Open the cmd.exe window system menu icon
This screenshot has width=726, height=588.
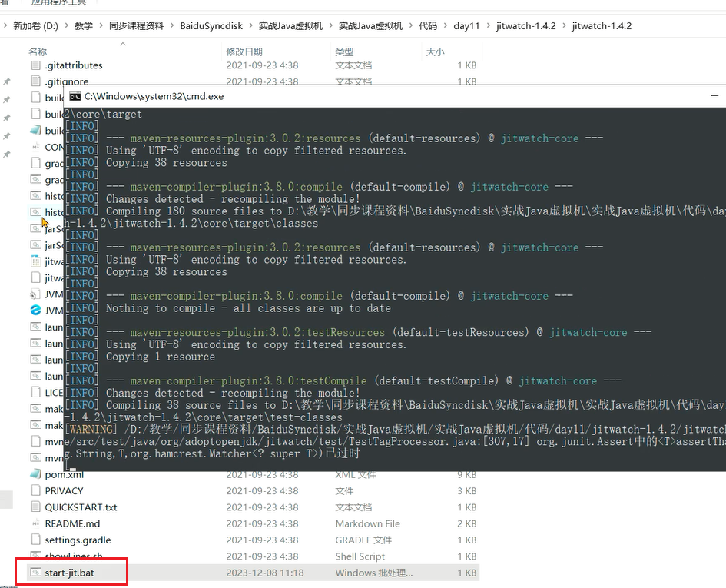[x=75, y=97]
